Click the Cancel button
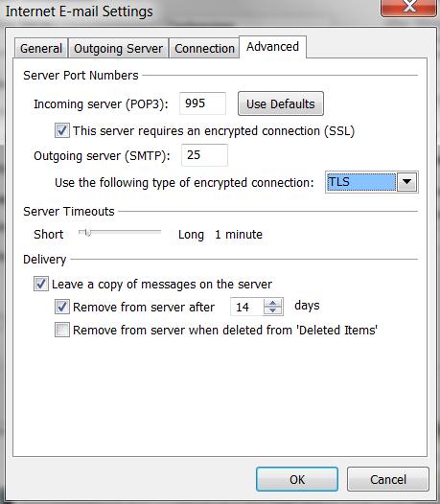This screenshot has height=504, width=440. [388, 479]
